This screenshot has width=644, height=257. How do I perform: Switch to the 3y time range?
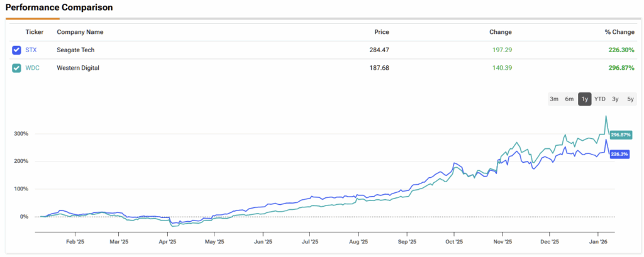[x=615, y=99]
